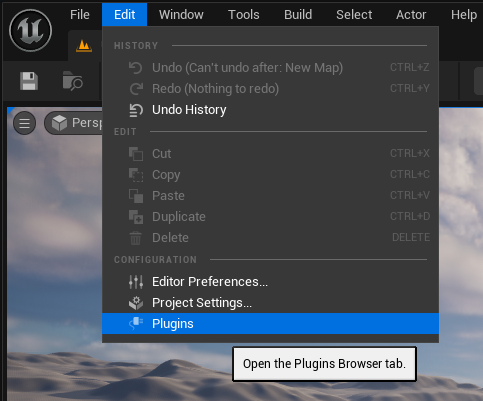The width and height of the screenshot is (483, 401).
Task: Choose Plugins from the Edit menu
Action: coord(270,324)
